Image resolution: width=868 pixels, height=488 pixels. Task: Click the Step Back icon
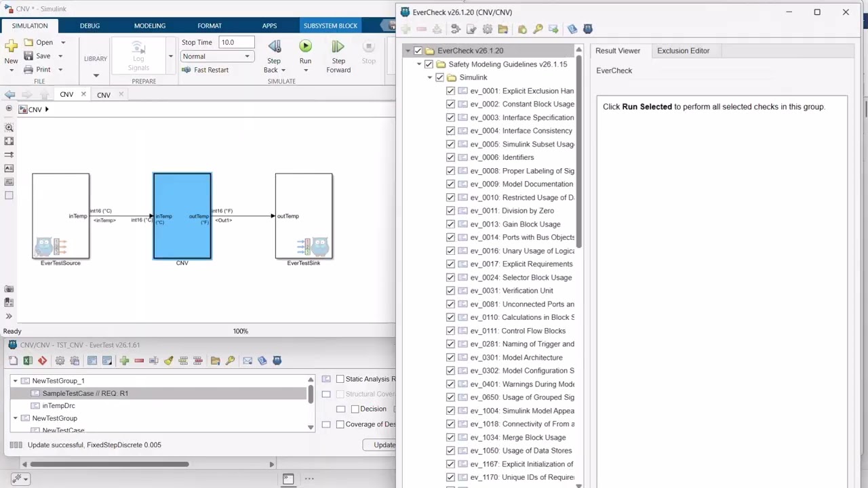coord(274,46)
